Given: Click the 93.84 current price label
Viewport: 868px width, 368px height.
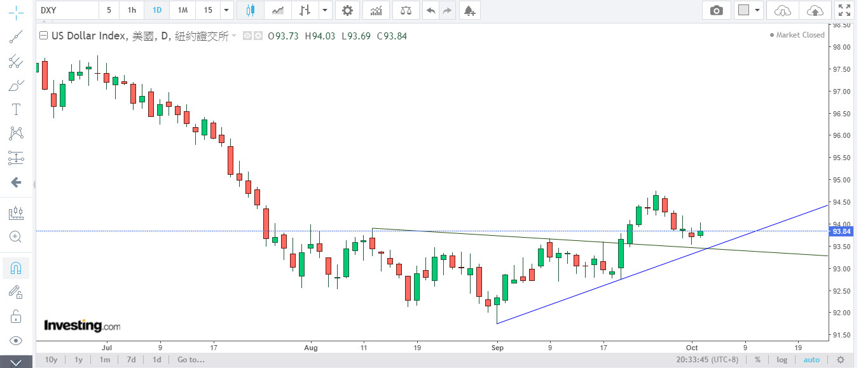Looking at the screenshot, I should click(x=840, y=231).
